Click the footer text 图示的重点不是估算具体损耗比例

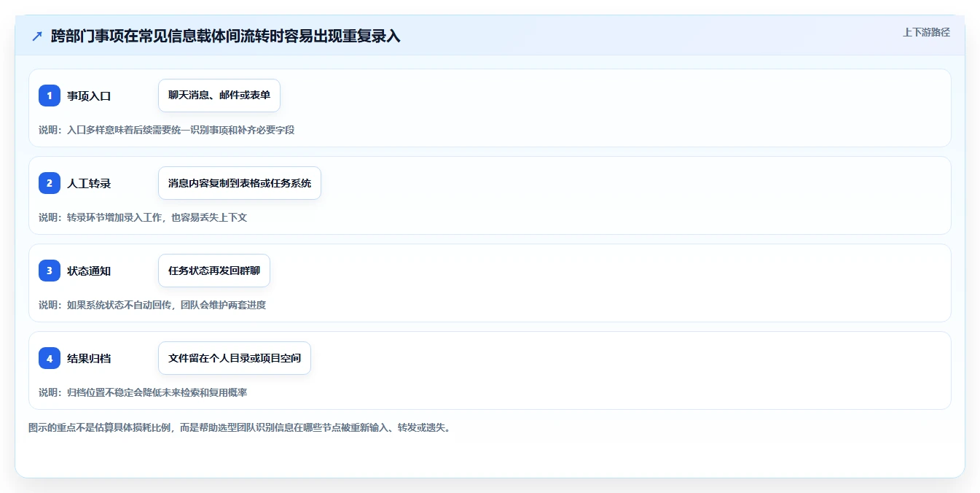click(240, 427)
